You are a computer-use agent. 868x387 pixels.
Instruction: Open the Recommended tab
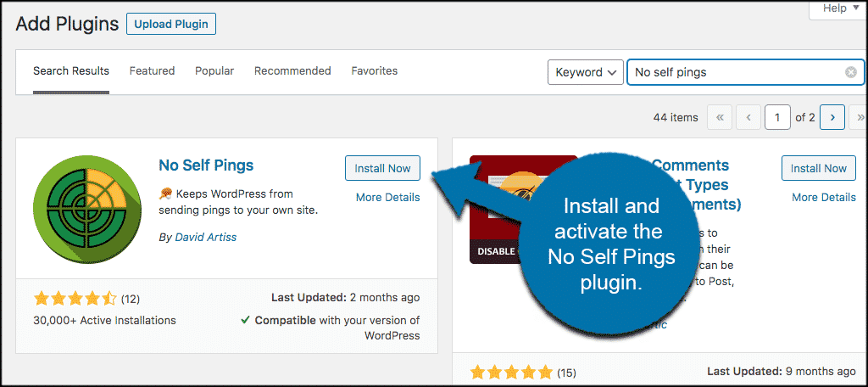pos(292,71)
